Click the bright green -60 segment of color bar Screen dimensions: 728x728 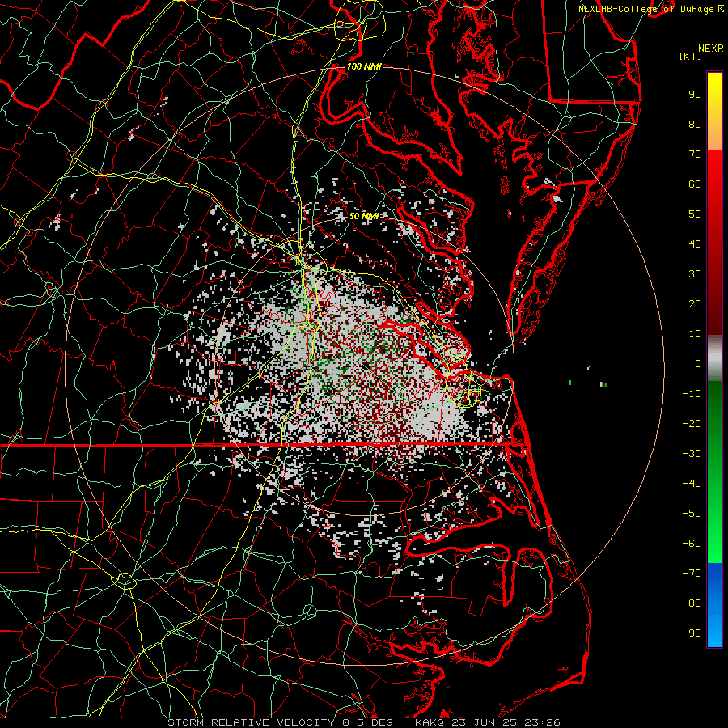tap(714, 544)
